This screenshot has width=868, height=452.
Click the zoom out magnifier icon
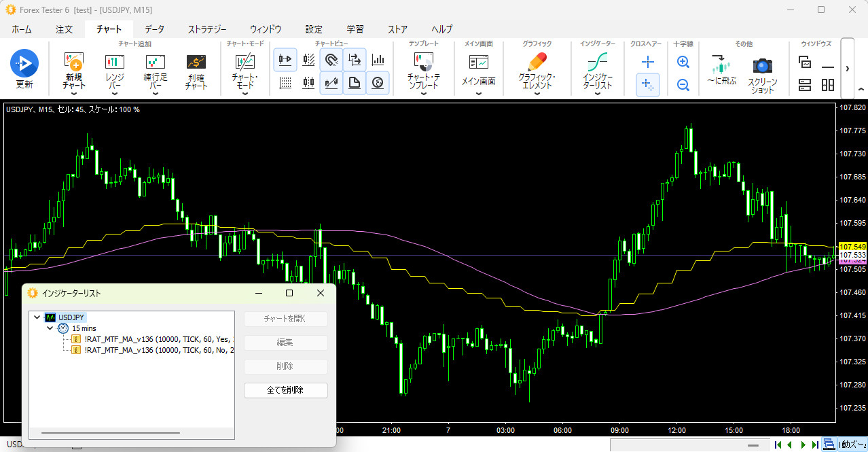[x=683, y=85]
